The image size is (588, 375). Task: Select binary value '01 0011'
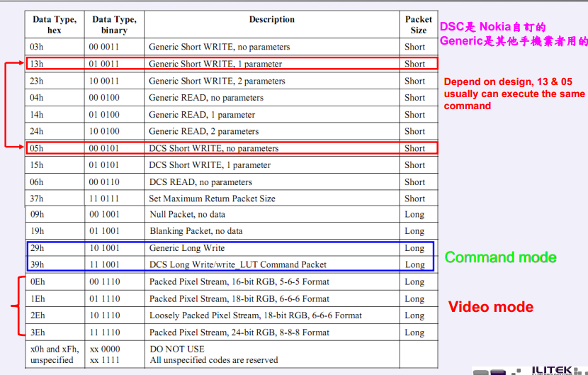click(x=104, y=64)
